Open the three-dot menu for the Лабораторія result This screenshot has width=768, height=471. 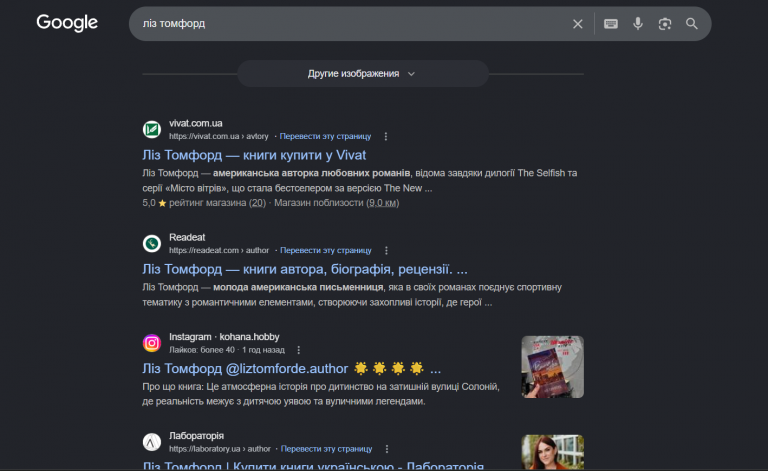pos(387,449)
